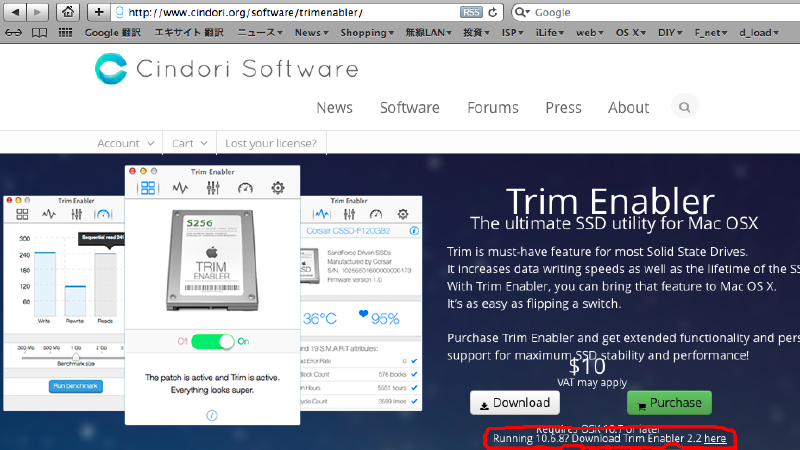
Task: Open the エキサイト 翻訳 bookmark
Action: [189, 33]
